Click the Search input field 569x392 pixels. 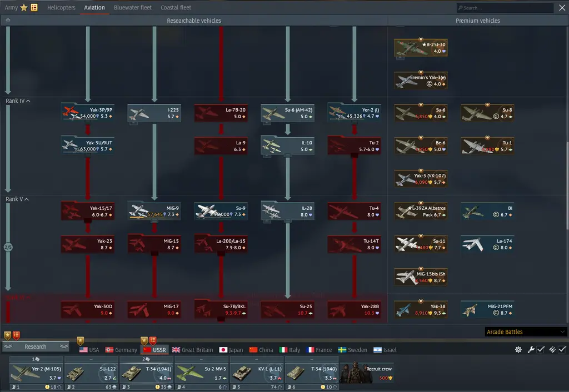tap(505, 8)
